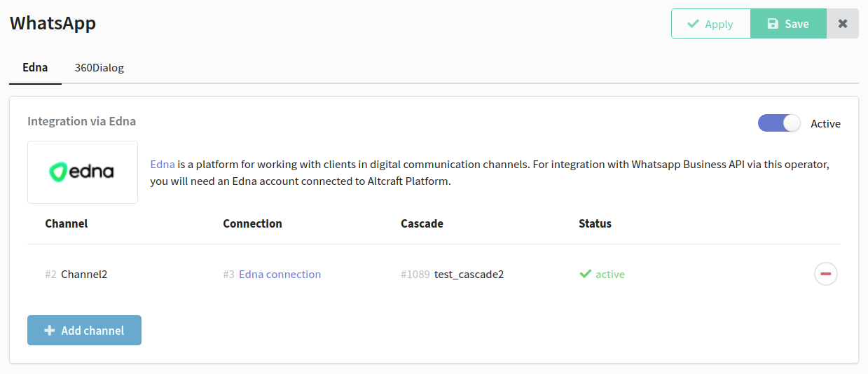Click the Cascade column header
868x374 pixels.
[x=422, y=223]
